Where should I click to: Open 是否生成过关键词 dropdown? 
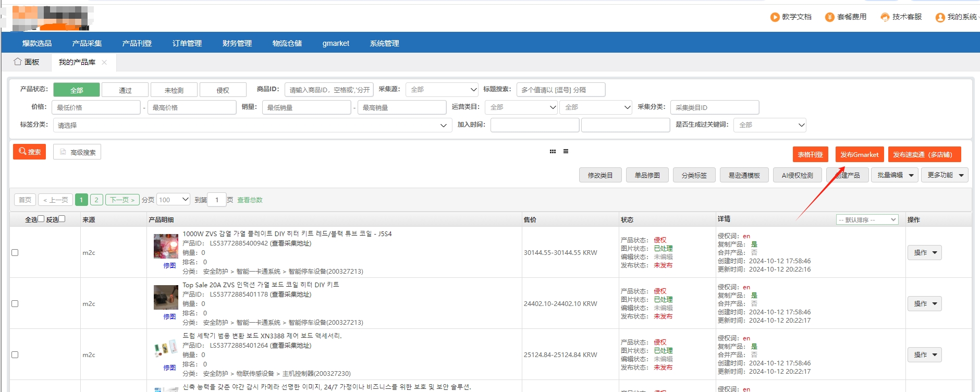coord(770,125)
